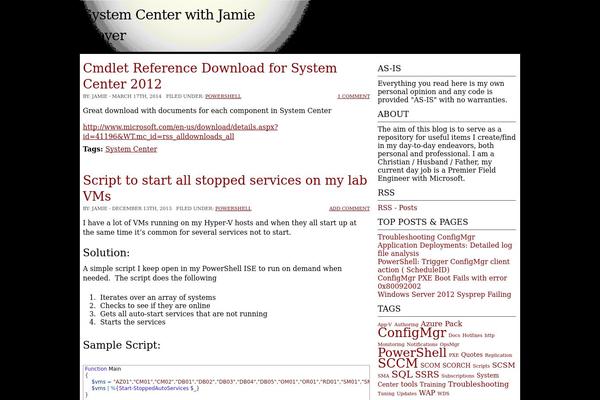Click the Function Main code line

tap(103, 369)
